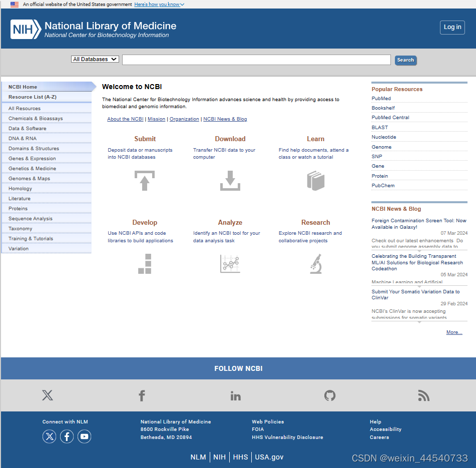Image resolution: width=476 pixels, height=468 pixels.
Task: Click the US flag icon in the banner
Action: 15,4
